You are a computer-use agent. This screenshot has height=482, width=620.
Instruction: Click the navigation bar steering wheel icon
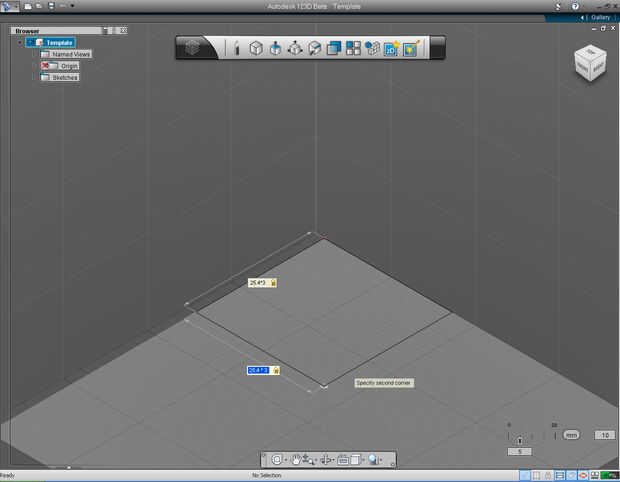(x=277, y=459)
